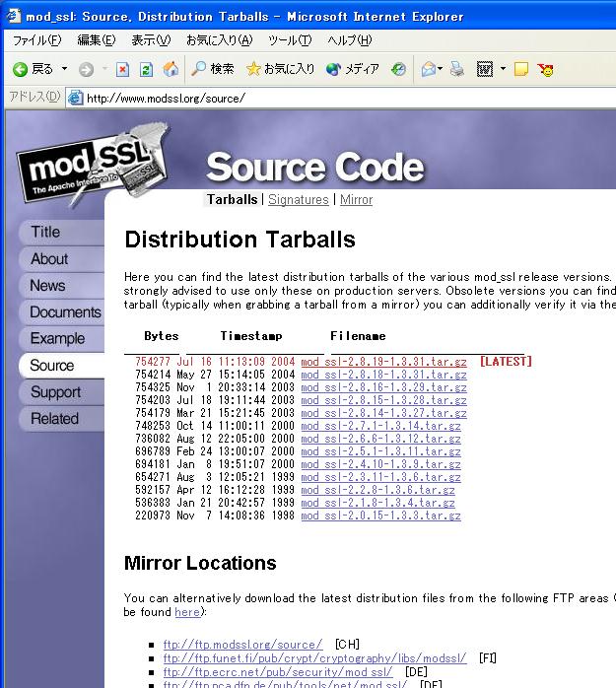Click the Print icon
This screenshot has height=688, width=616.
coord(456,69)
